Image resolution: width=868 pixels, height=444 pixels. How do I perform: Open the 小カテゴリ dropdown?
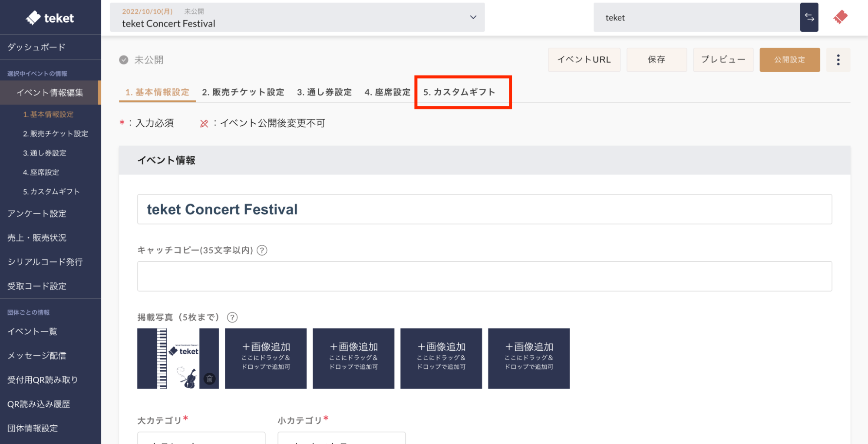coord(341,438)
